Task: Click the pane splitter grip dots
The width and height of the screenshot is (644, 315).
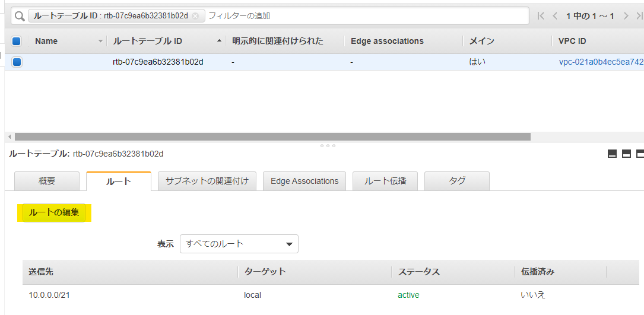Action: (x=328, y=145)
